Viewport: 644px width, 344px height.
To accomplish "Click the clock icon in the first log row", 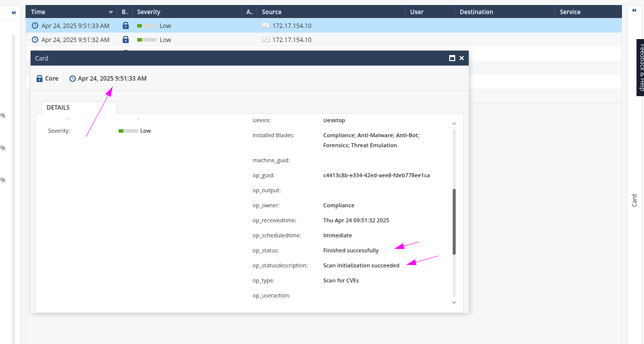I will point(35,26).
